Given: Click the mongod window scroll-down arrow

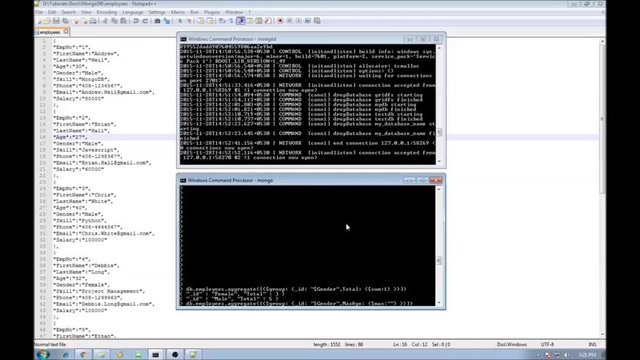Looking at the screenshot, I should point(439,162).
